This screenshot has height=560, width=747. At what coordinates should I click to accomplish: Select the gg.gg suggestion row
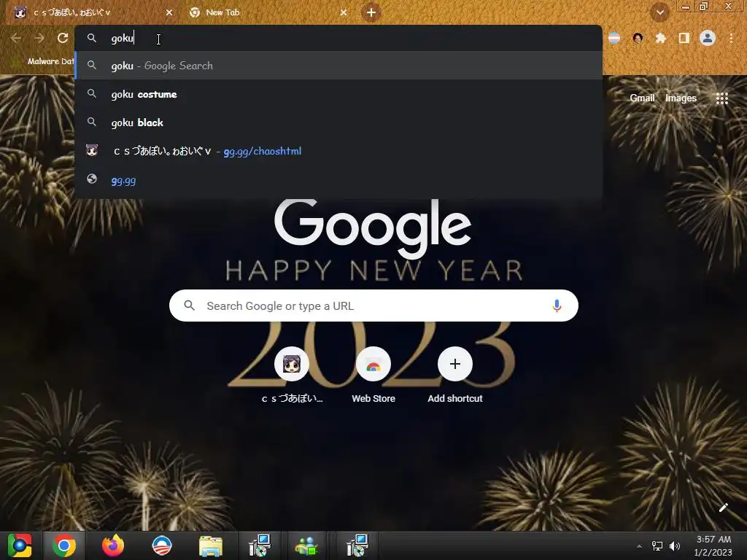pyautogui.click(x=338, y=181)
